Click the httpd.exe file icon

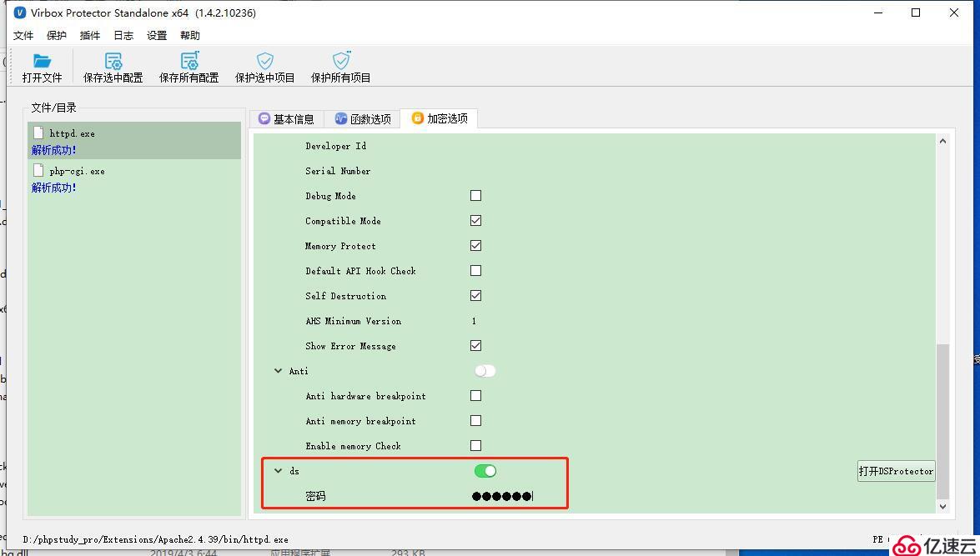[38, 133]
